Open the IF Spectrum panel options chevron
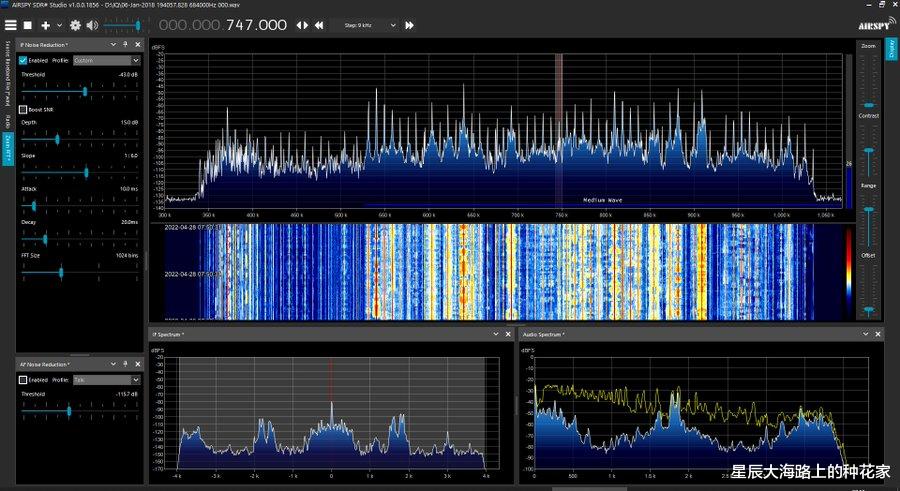This screenshot has height=491, width=900. 496,334
